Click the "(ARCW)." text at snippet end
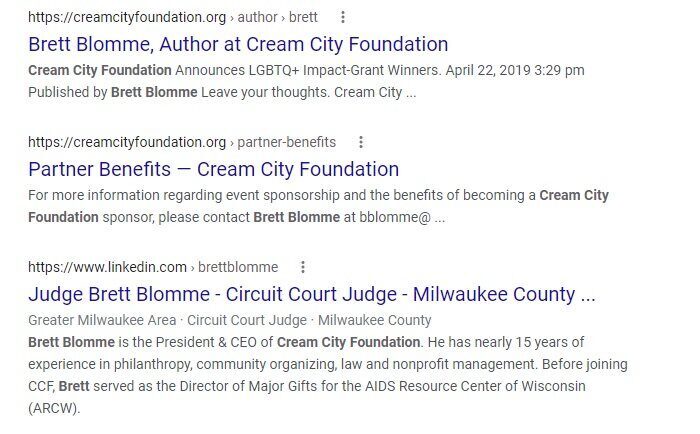700x434 pixels. [x=54, y=408]
